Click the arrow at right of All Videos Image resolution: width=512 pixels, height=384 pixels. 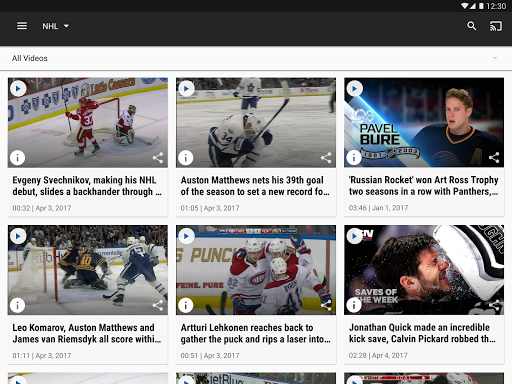(495, 58)
